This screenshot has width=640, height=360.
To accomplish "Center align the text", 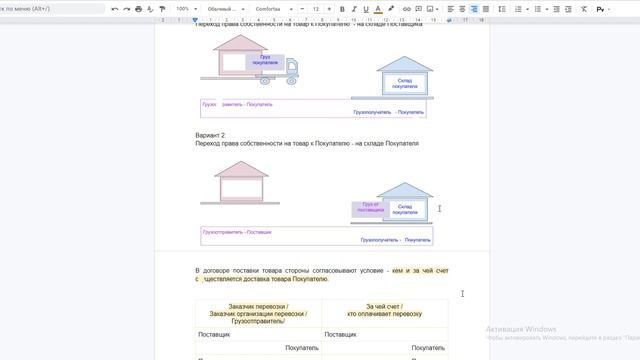I will [462, 9].
